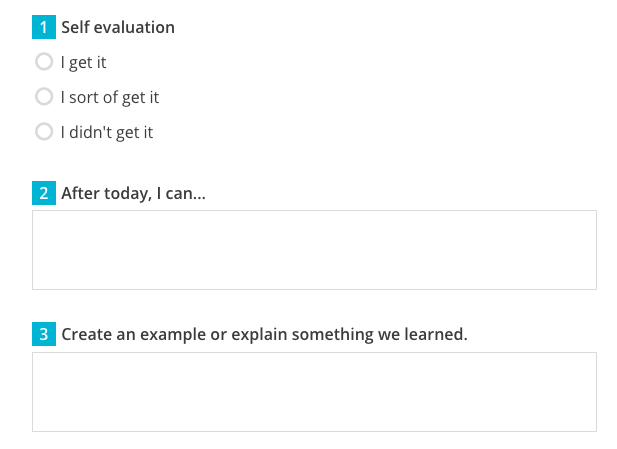Click the word "today" in question 2 heading

coord(128,194)
